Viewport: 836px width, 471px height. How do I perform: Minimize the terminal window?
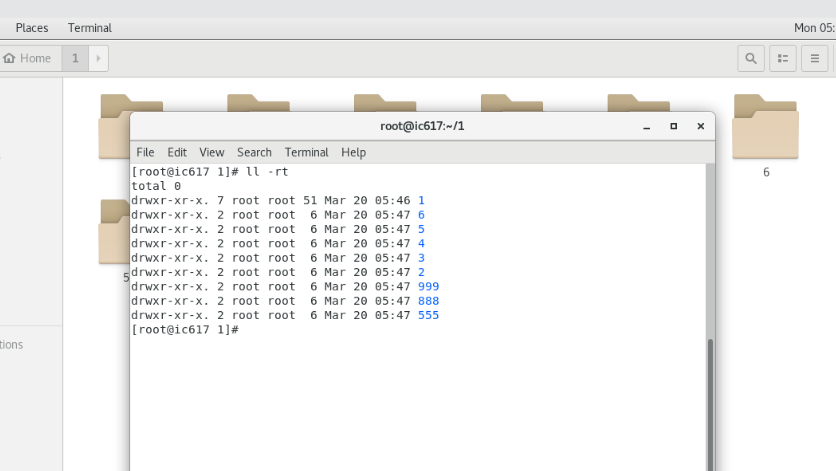pyautogui.click(x=647, y=126)
